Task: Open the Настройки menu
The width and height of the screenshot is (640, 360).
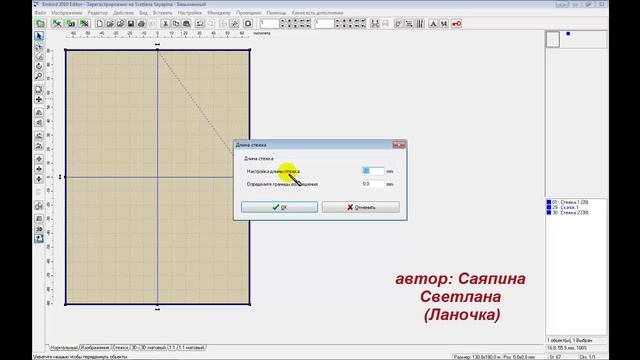Action: (x=189, y=13)
